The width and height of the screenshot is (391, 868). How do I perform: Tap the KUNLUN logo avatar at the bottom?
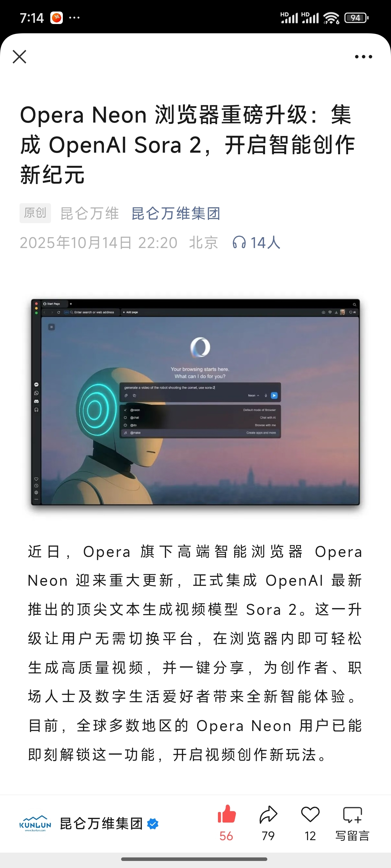35,824
